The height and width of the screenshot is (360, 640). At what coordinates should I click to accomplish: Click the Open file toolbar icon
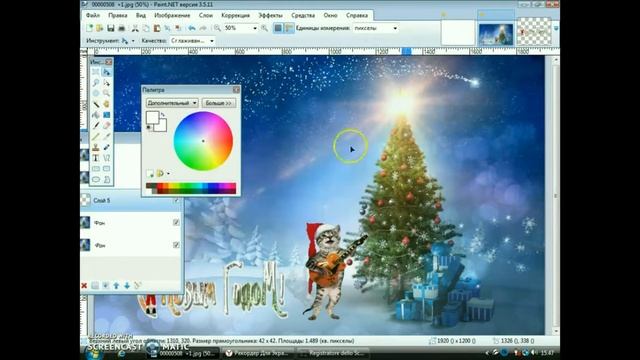pos(99,28)
